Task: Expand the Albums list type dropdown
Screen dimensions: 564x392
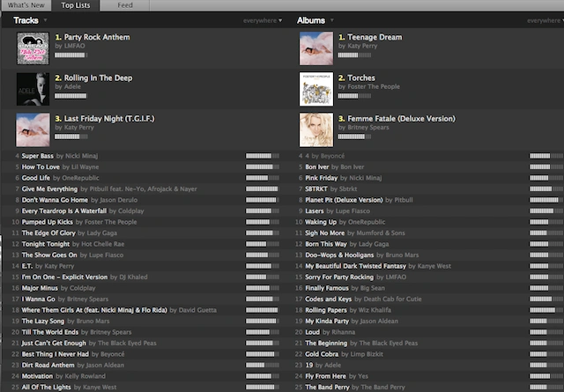Action: pos(332,20)
